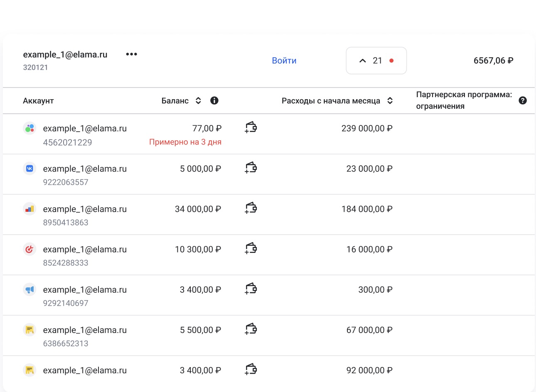Select account ID 8950413863
536x392 pixels.
coord(66,223)
